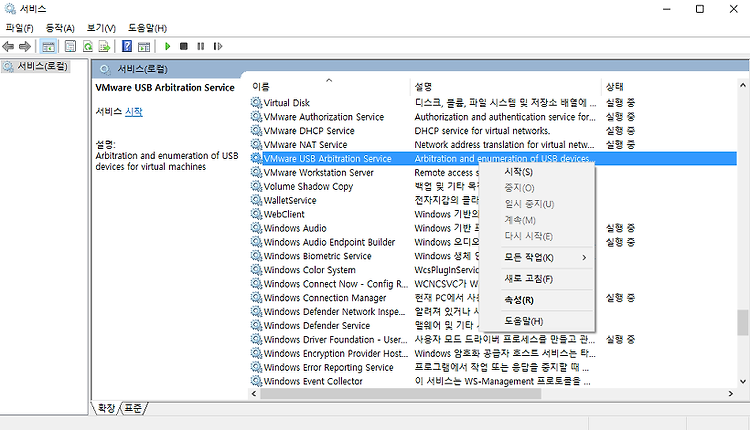Open the 동작(A) menu
The height and width of the screenshot is (430, 750).
[60, 28]
